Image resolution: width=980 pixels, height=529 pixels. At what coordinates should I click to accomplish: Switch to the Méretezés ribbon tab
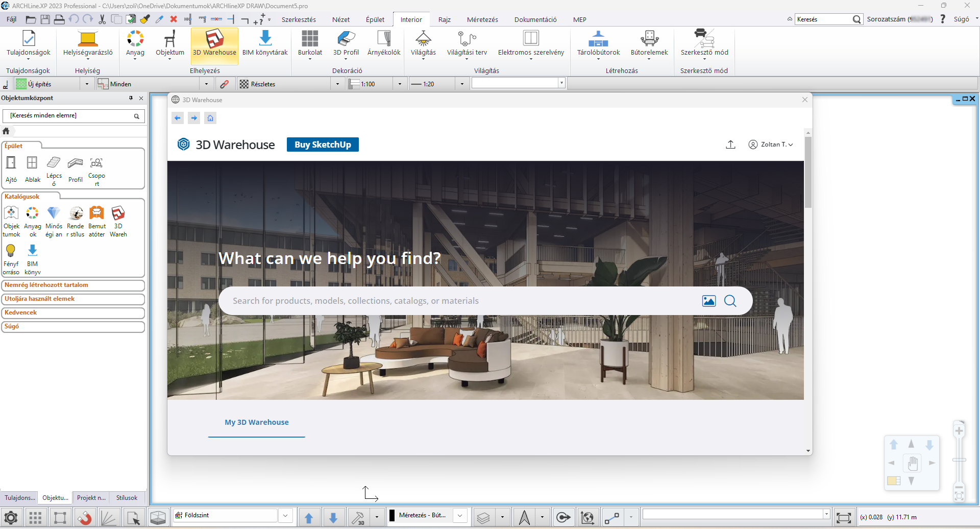(482, 19)
